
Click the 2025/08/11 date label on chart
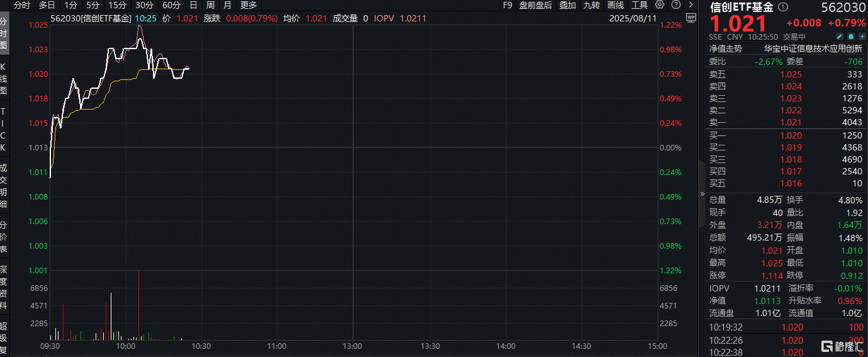coord(633,18)
